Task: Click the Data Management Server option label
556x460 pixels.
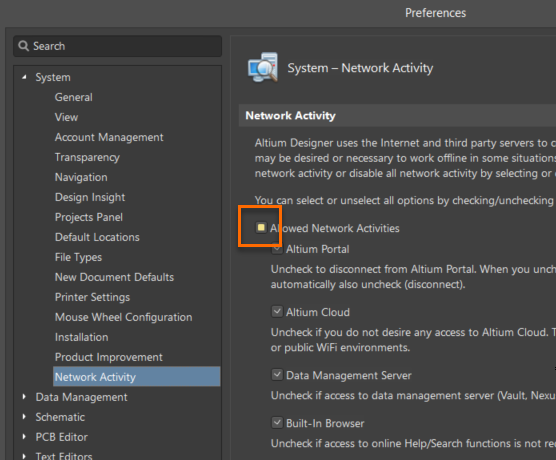Action: 349,375
